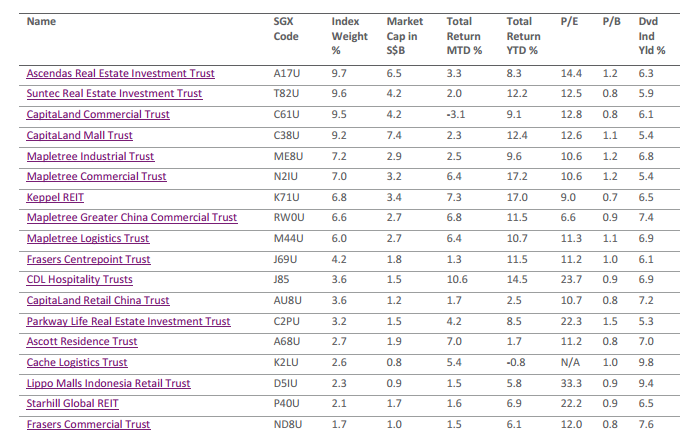This screenshot has height=430, width=698.
Task: Open Mapletree Greater China Commercial Trust
Action: pos(131,218)
